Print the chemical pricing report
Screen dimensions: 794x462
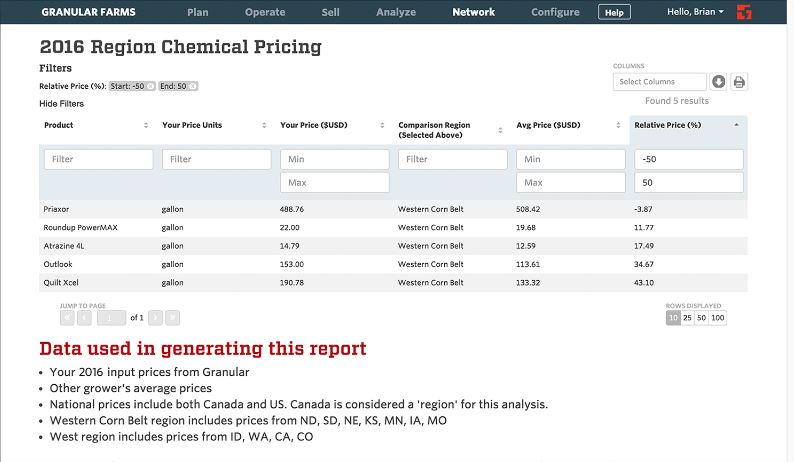pyautogui.click(x=739, y=82)
